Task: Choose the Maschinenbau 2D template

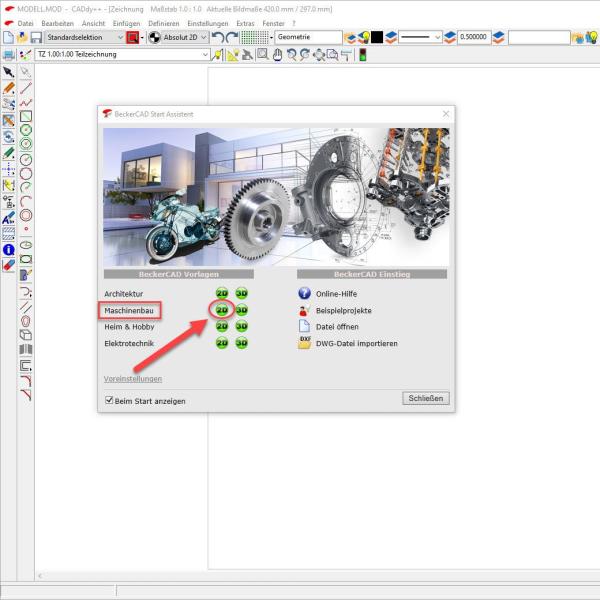Action: coord(222,310)
